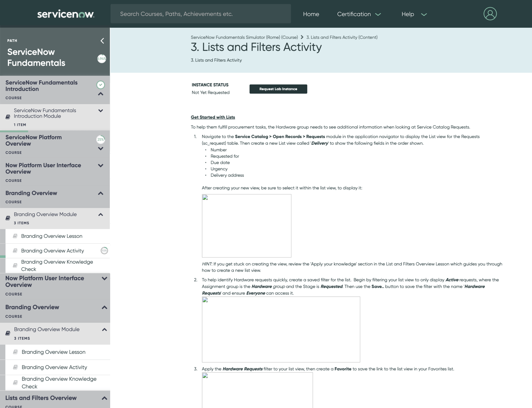The height and width of the screenshot is (408, 532).
Task: Open the Lists and Filters Overview course
Action: click(x=41, y=398)
